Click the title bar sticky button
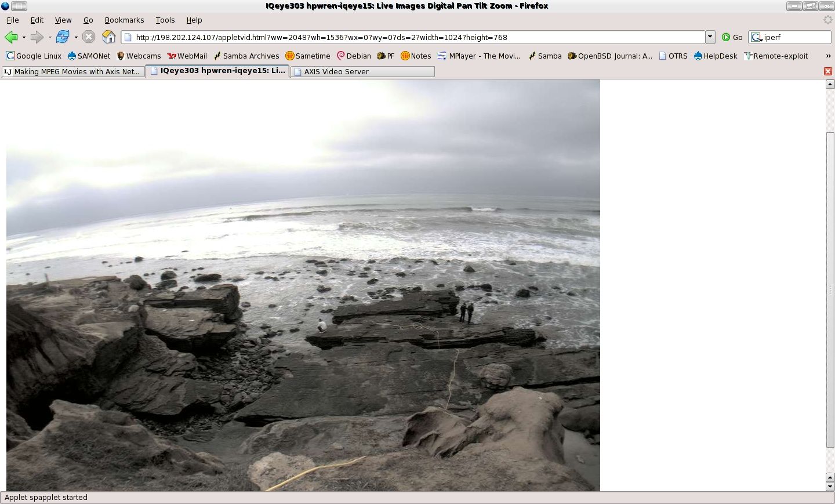The width and height of the screenshot is (835, 504). point(19,6)
